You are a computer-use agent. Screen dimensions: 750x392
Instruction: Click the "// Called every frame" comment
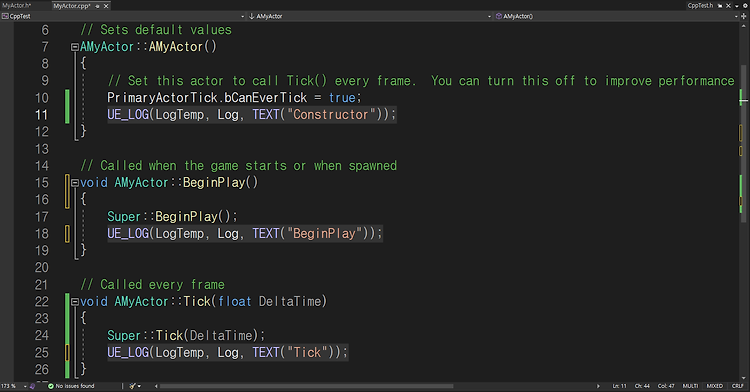pyautogui.click(x=152, y=285)
